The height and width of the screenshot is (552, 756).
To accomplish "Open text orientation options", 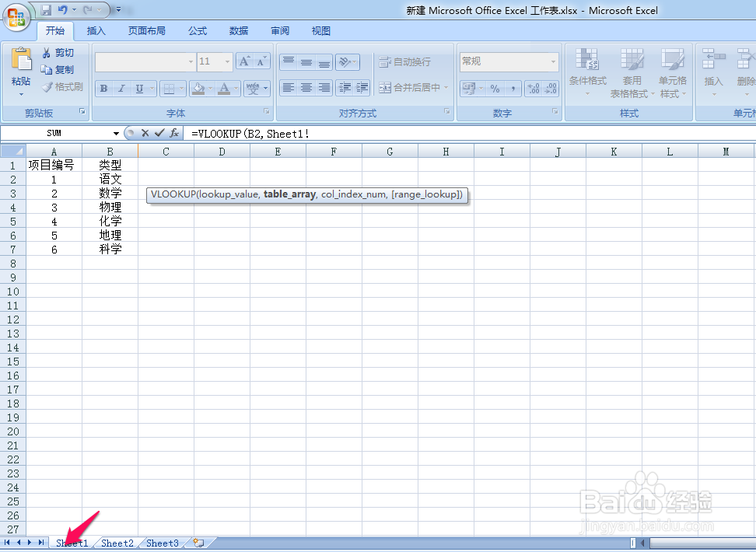I will (x=347, y=61).
